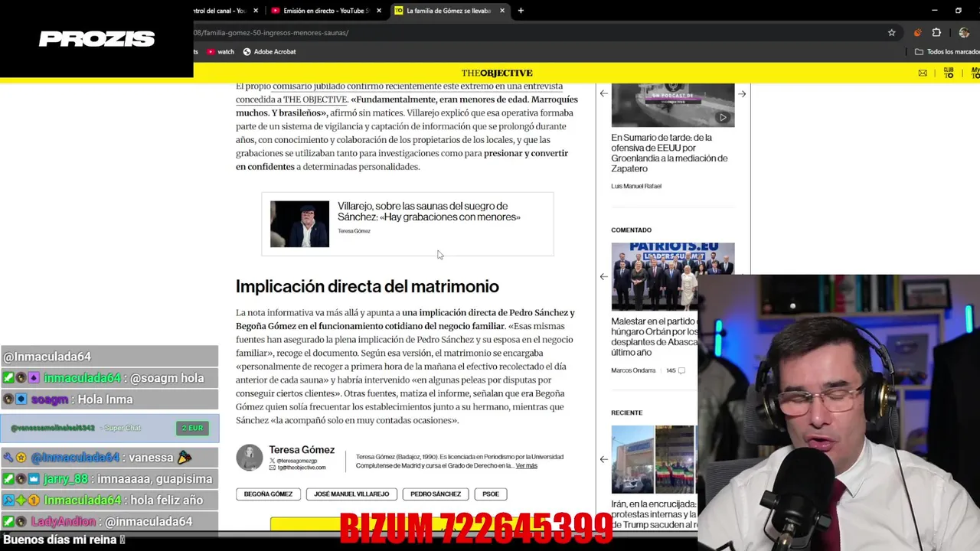Close the 'Emisión en directo - YouTube' tab
This screenshot has height=551, width=980.
coord(379,11)
